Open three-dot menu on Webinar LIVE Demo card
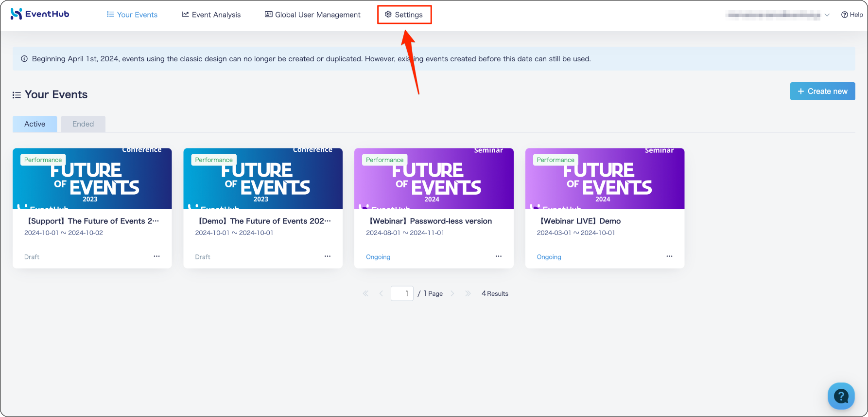 pos(669,256)
